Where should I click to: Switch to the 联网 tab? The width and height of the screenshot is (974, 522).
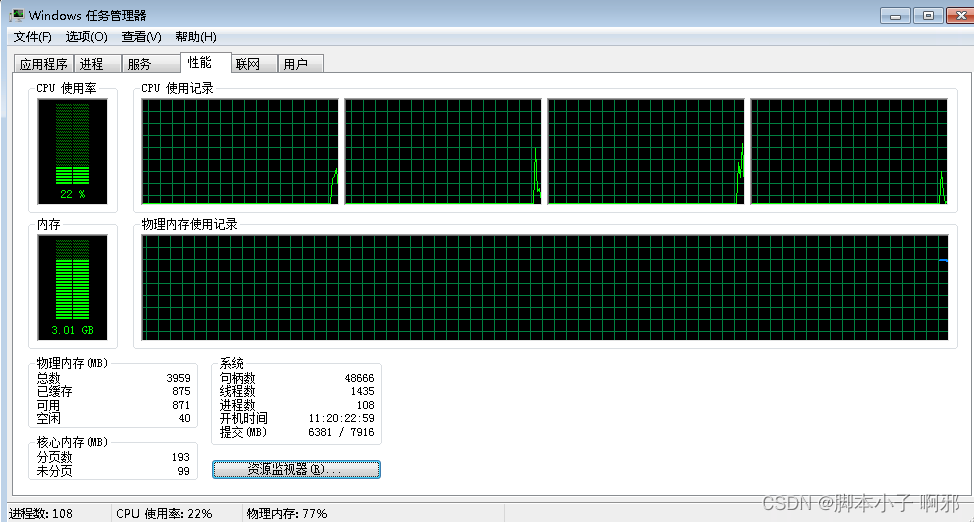pyautogui.click(x=253, y=64)
